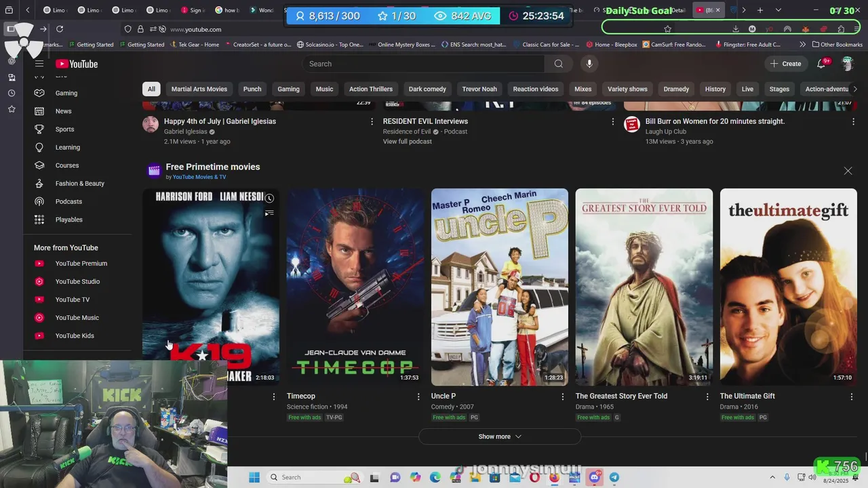Viewport: 868px width, 488px height.
Task: Open the Classic Cars for Sale bookmark
Action: pyautogui.click(x=546, y=45)
